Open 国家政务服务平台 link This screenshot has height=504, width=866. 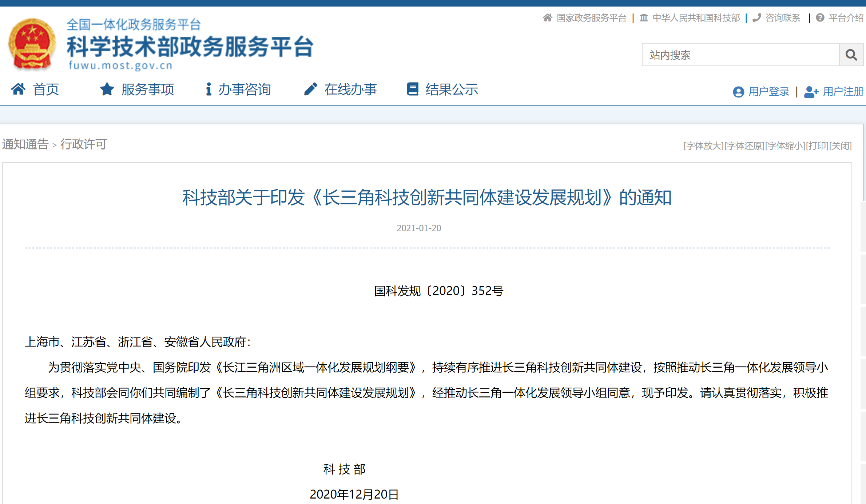(591, 17)
